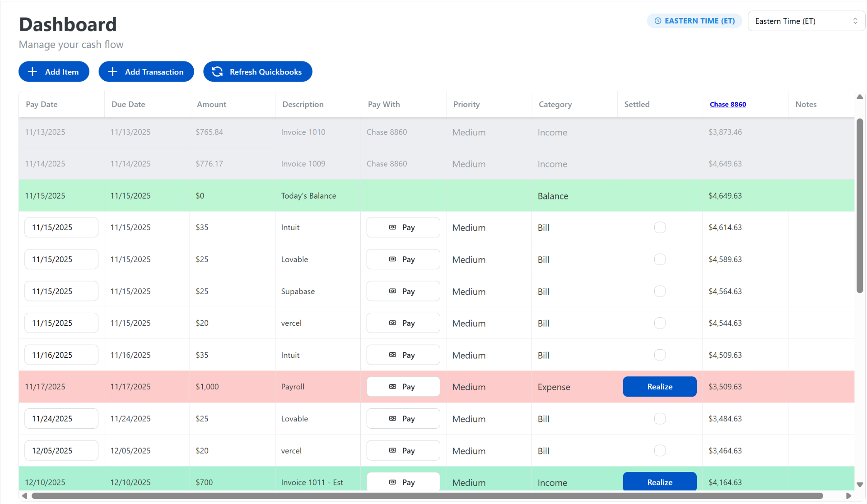Click the refresh icon in Refresh Quickbooks button
Viewport: 867px width, 504px height.
217,71
